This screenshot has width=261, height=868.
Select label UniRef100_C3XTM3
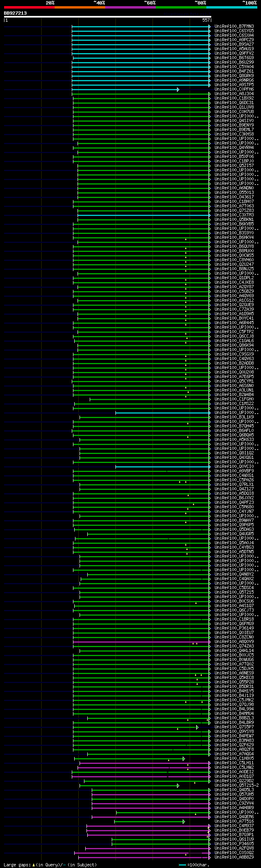[234, 215]
